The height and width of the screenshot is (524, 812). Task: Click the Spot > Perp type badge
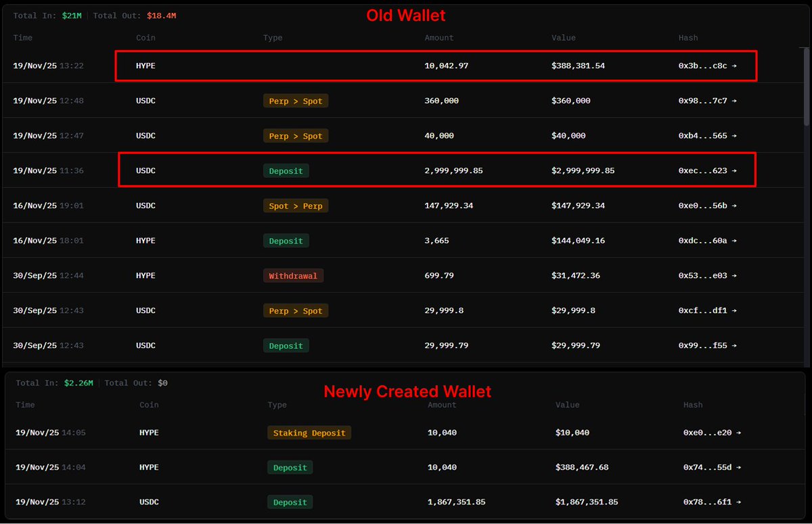296,206
